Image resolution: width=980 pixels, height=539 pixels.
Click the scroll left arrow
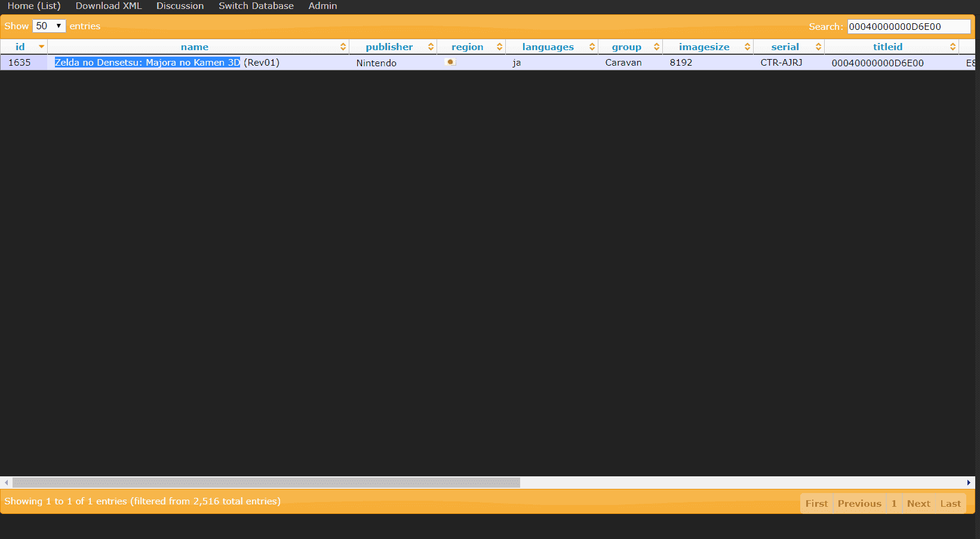(x=7, y=482)
